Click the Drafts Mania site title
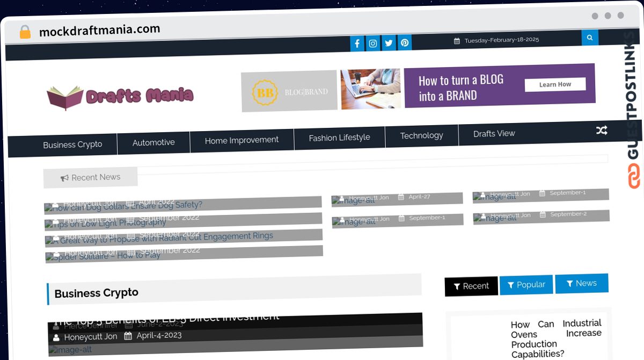The image size is (644, 360). coord(140,96)
